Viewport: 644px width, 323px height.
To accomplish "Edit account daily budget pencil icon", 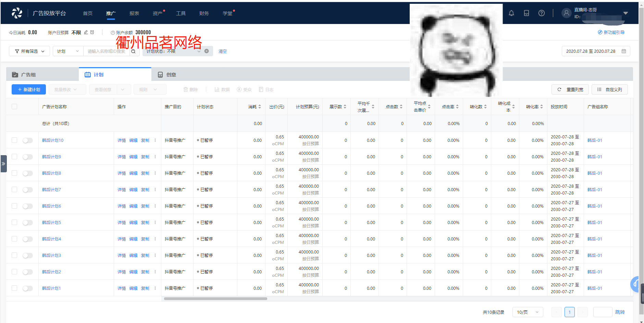I will coord(86,33).
